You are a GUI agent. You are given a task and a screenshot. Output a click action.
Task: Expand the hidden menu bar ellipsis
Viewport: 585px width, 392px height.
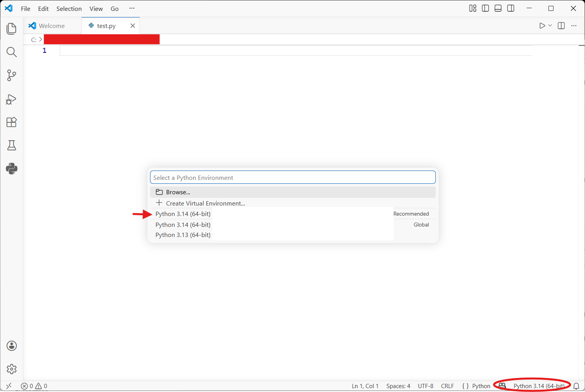pyautogui.click(x=132, y=9)
